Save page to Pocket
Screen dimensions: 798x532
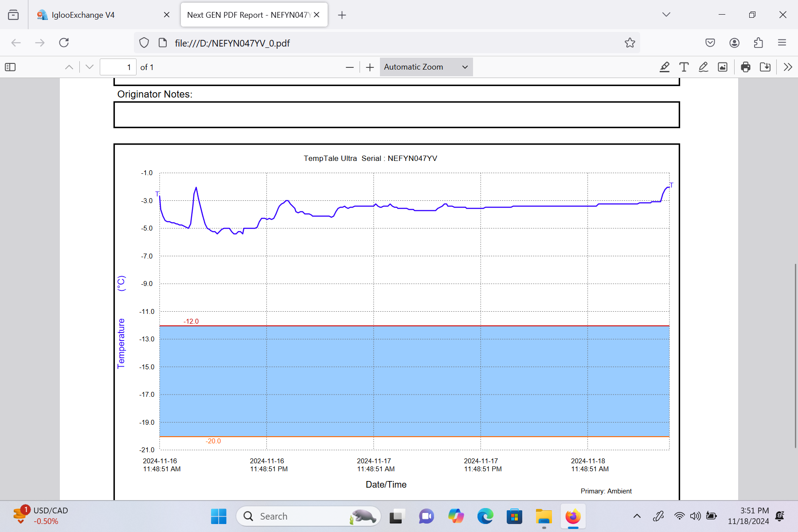pyautogui.click(x=710, y=43)
